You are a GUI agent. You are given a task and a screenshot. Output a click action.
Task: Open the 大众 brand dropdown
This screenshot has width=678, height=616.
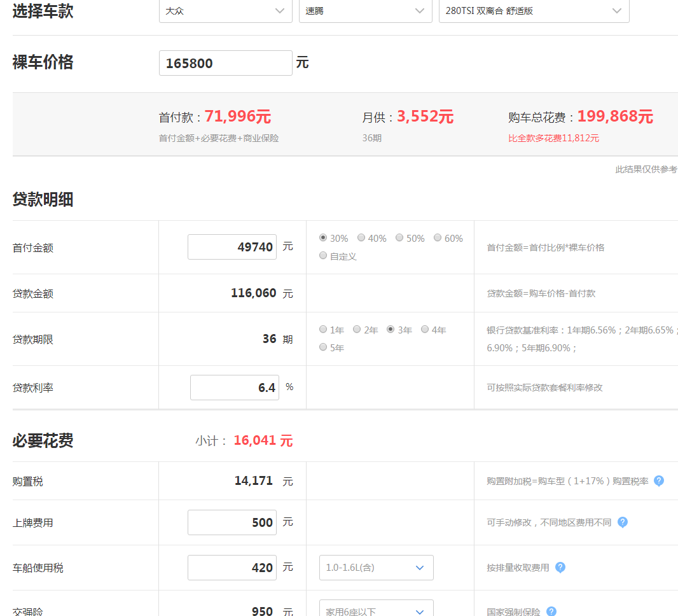(226, 11)
